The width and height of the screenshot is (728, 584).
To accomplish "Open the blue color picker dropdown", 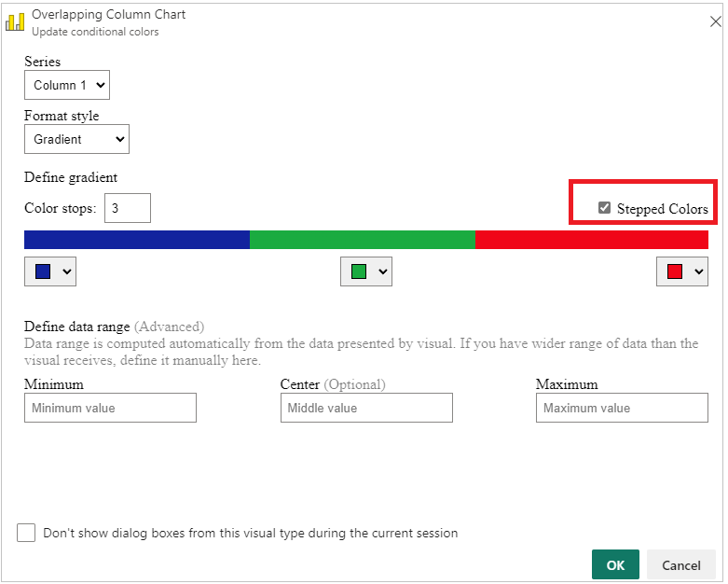I will (50, 271).
